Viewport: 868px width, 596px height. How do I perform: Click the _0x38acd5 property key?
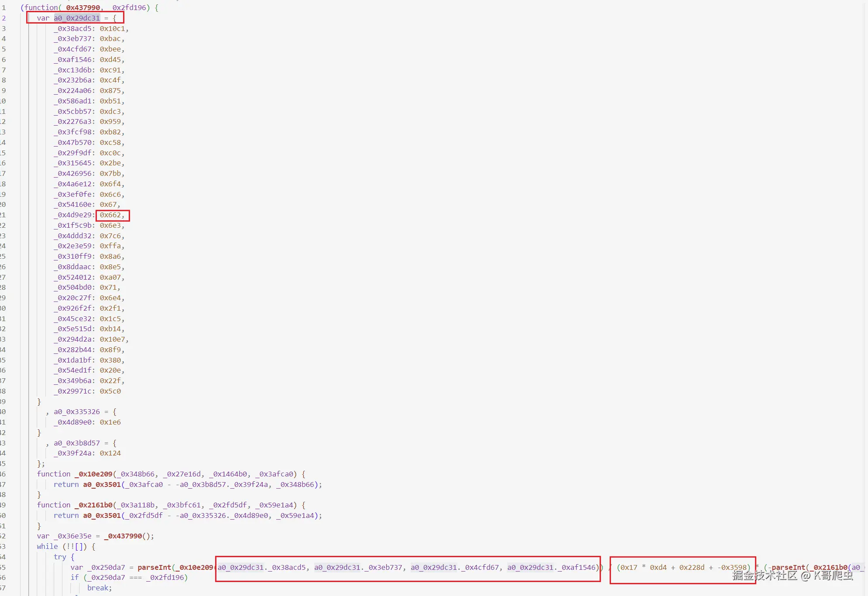(x=73, y=28)
